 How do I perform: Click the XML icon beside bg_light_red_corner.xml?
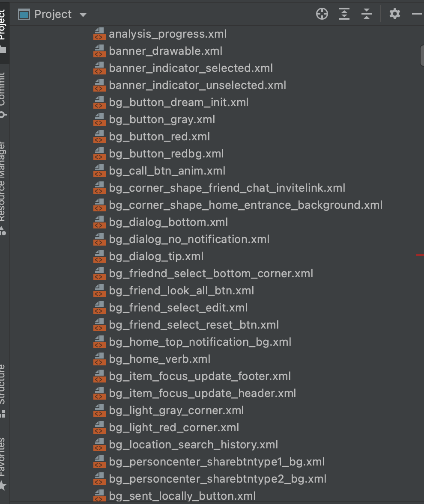[x=99, y=427]
